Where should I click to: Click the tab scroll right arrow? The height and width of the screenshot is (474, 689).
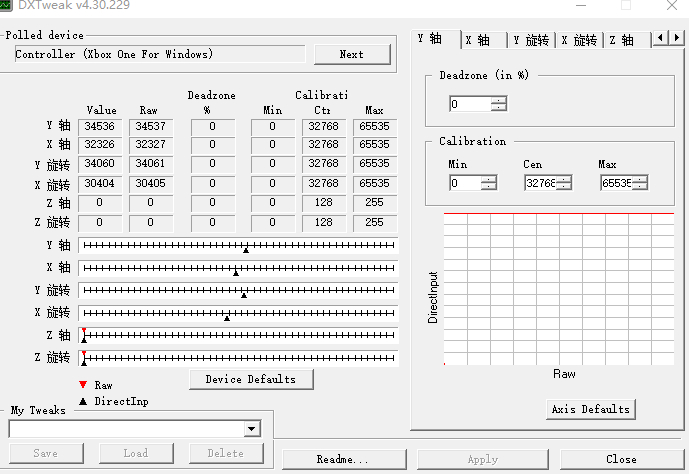[676, 38]
